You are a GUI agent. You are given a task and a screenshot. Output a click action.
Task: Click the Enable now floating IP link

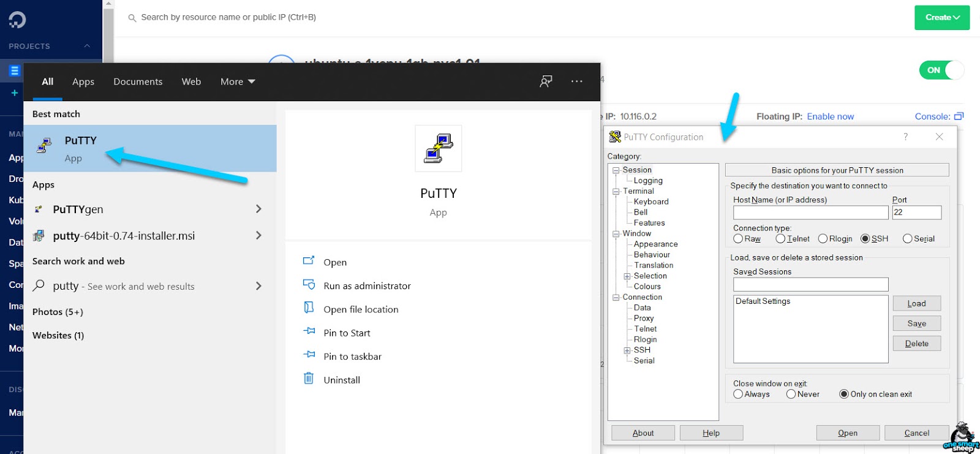(830, 116)
